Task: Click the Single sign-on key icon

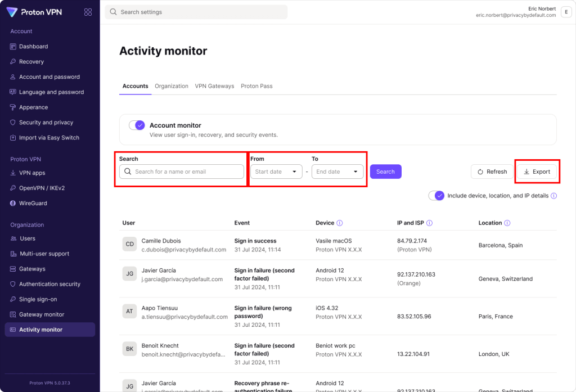Action: [x=13, y=299]
